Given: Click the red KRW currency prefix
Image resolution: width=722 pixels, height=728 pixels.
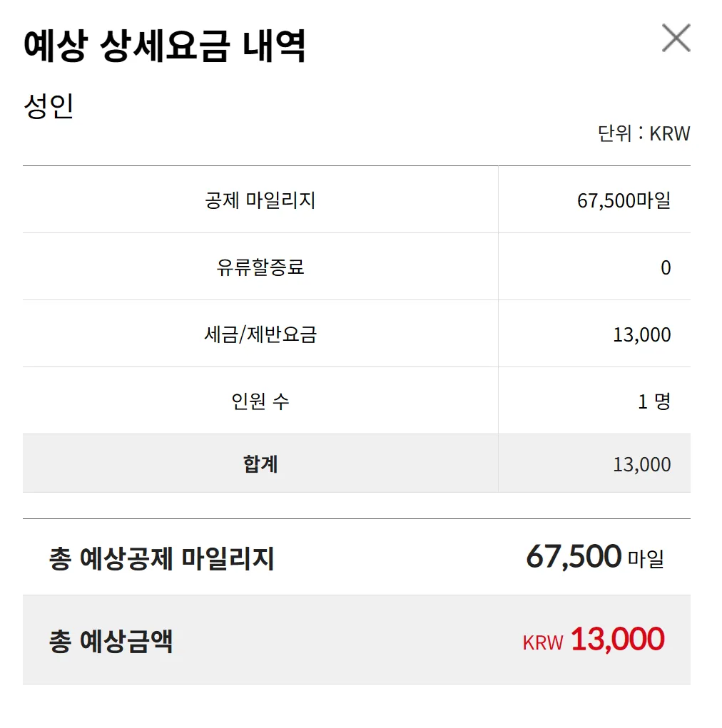Looking at the screenshot, I should click(543, 642).
